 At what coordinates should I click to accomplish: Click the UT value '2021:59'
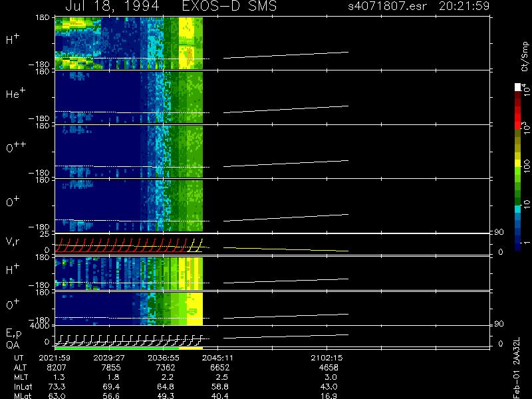click(x=55, y=358)
